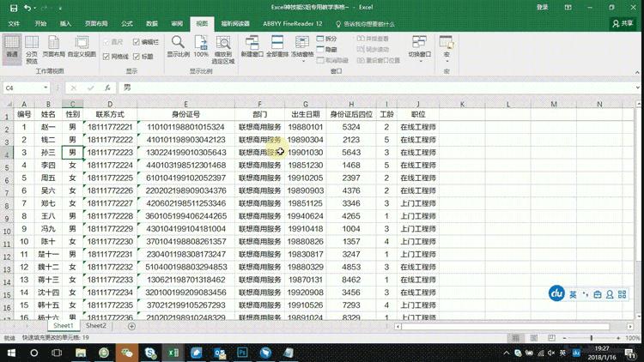The image size is (644, 362).
Task: Open Outlook from the taskbar
Action: (219, 353)
